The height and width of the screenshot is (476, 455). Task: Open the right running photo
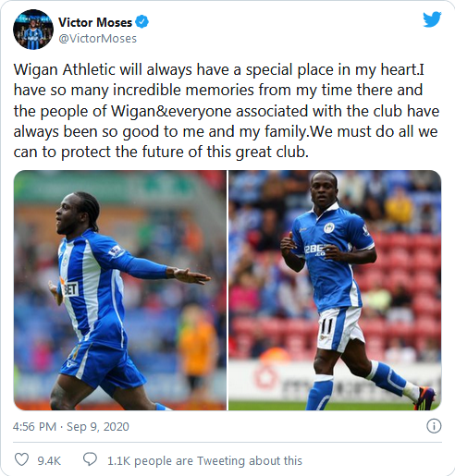[x=335, y=290]
